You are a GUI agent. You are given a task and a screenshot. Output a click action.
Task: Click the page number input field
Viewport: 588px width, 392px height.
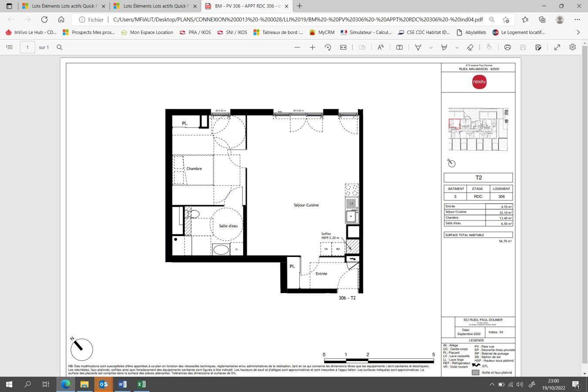tap(27, 47)
